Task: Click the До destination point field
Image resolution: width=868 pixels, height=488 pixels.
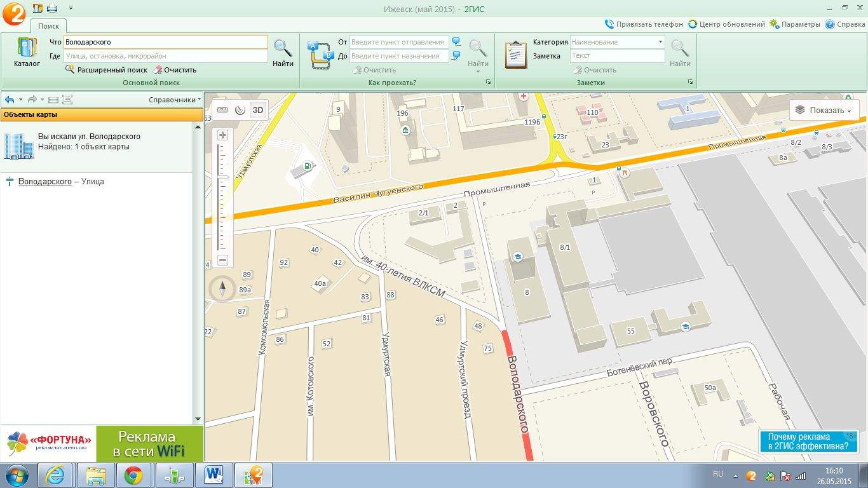Action: (399, 56)
